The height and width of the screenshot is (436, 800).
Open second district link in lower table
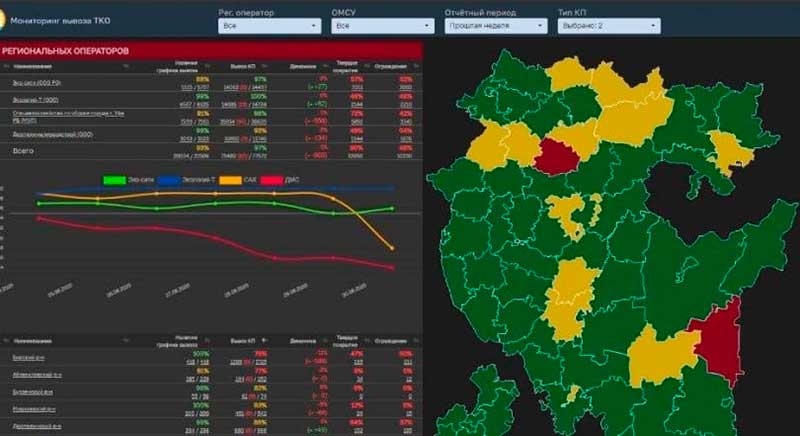[37, 375]
